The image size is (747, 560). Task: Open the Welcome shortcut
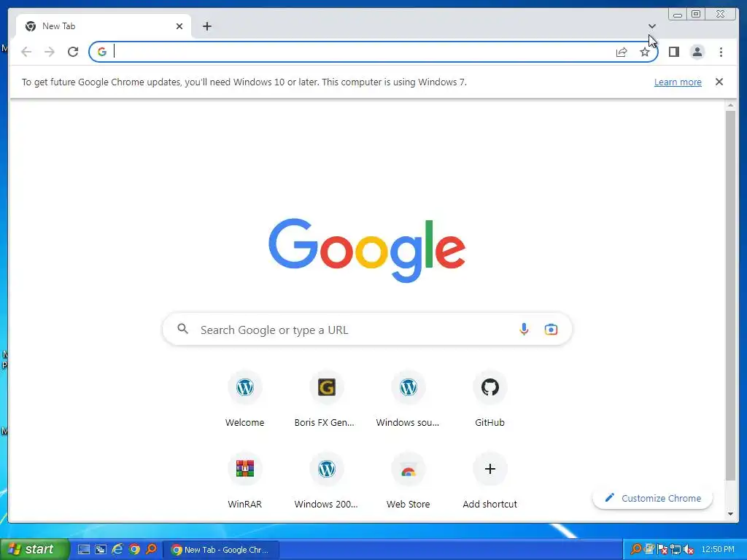(245, 400)
